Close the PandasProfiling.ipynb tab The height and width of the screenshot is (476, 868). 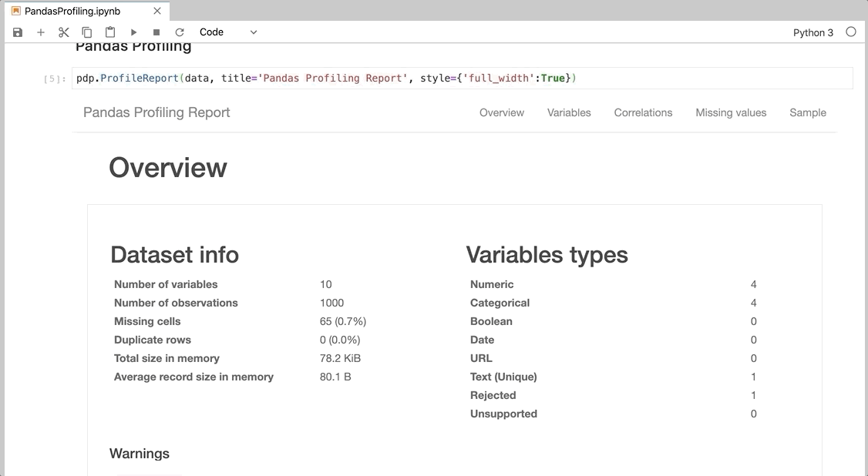click(x=157, y=11)
